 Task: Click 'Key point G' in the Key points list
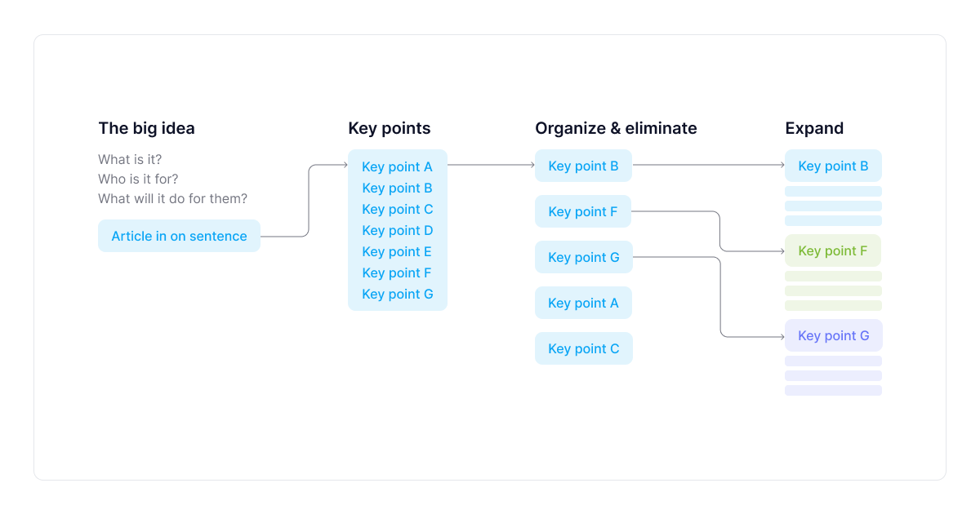(x=397, y=295)
